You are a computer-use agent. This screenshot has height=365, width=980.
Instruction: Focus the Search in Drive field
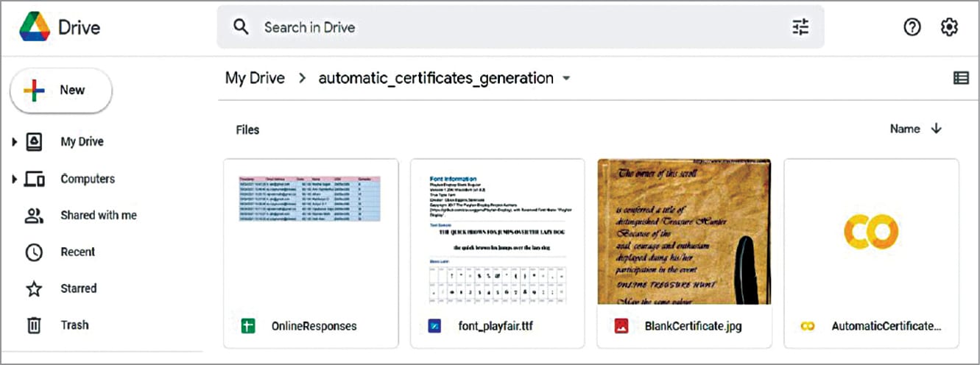point(515,28)
